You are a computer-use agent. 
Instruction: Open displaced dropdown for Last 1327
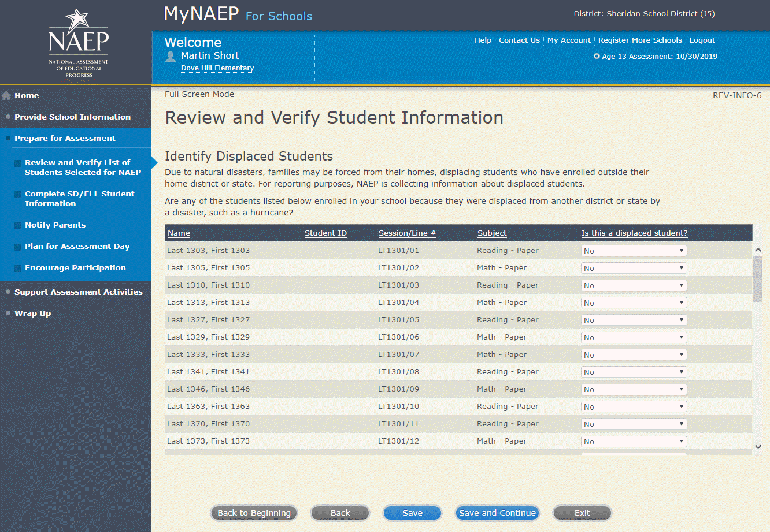[x=634, y=320]
